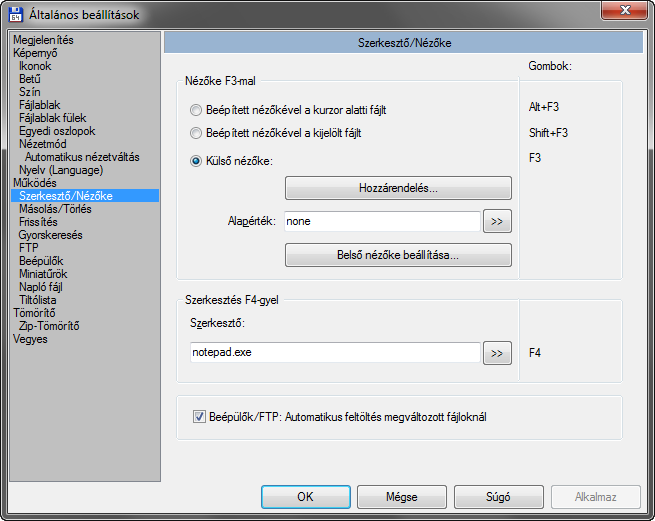Select FTP in the settings list
The width and height of the screenshot is (655, 521).
28,248
